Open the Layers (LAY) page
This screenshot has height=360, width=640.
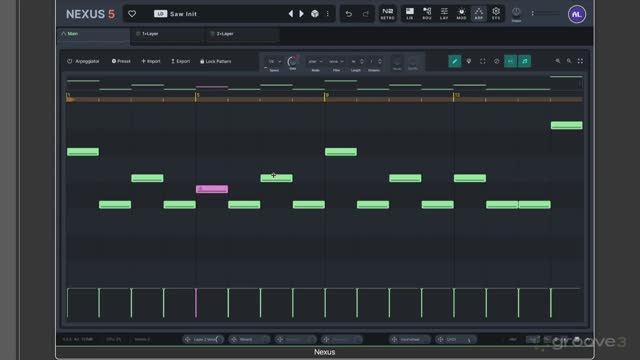[x=444, y=13]
